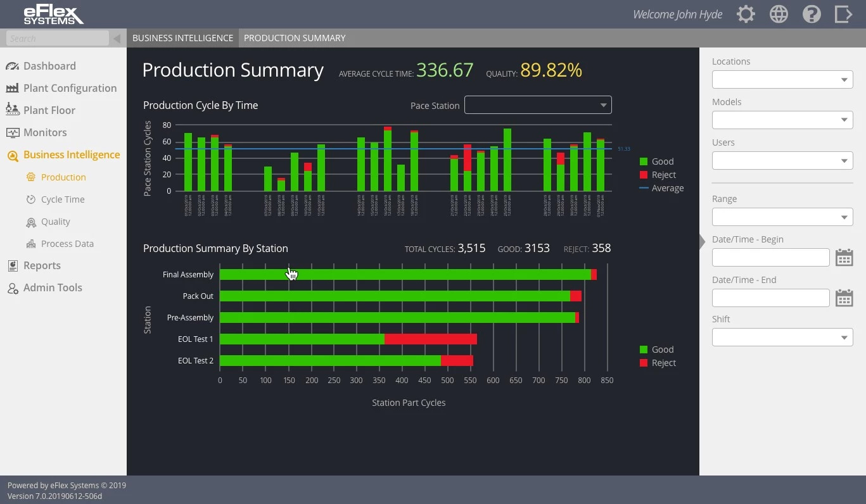Open the help question mark icon

pos(812,14)
